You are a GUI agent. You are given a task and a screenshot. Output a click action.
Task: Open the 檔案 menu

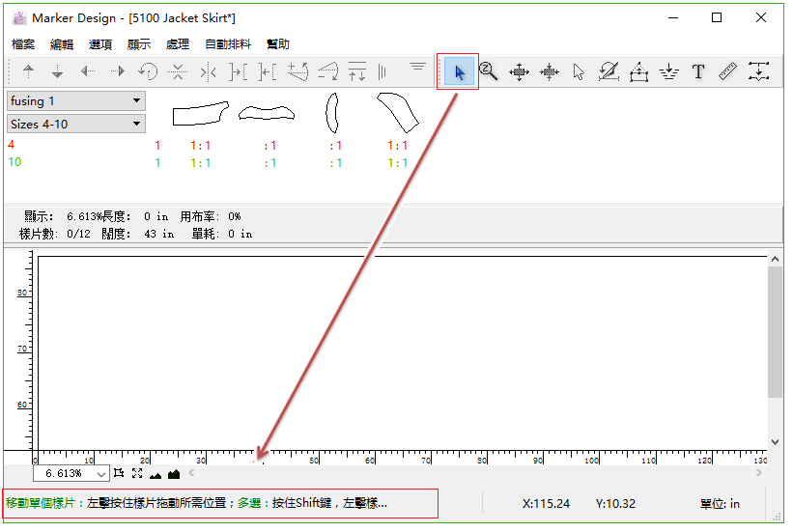tap(23, 44)
